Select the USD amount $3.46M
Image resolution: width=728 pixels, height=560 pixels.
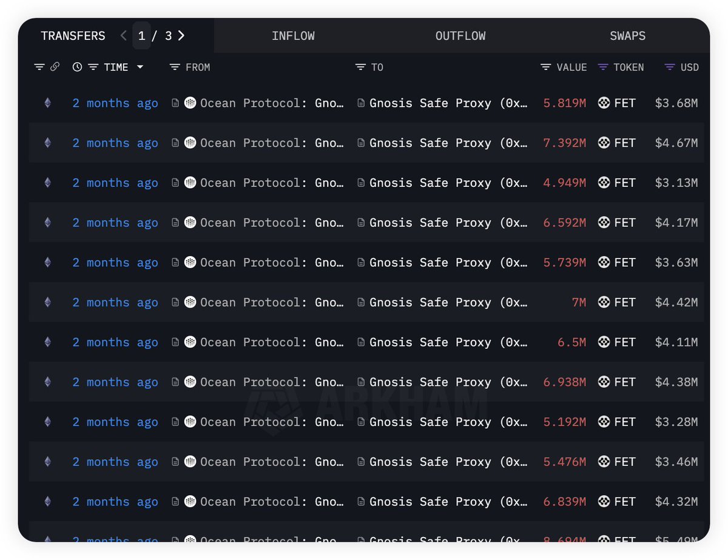[676, 462]
